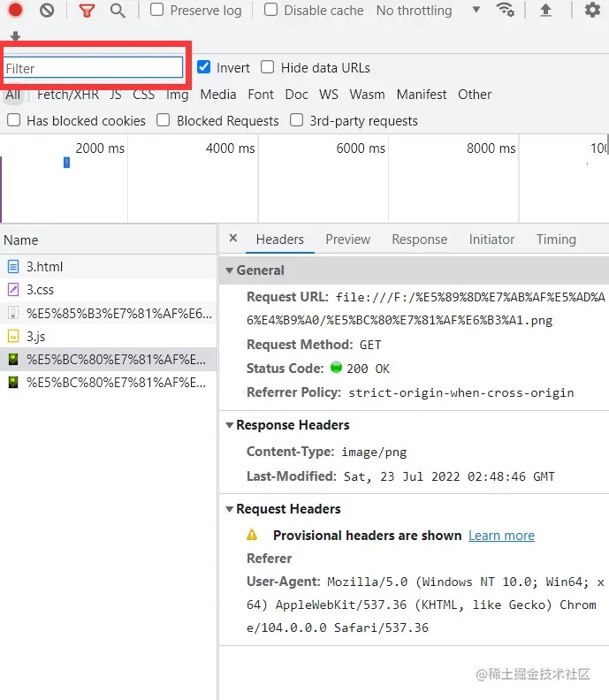609x700 pixels.
Task: Check Blocked Requests option
Action: click(163, 120)
